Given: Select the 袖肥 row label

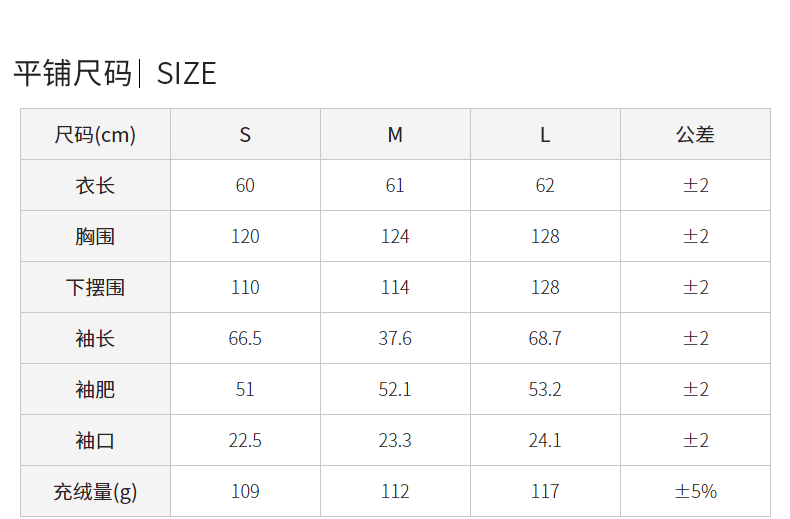Looking at the screenshot, I should click(x=95, y=390).
